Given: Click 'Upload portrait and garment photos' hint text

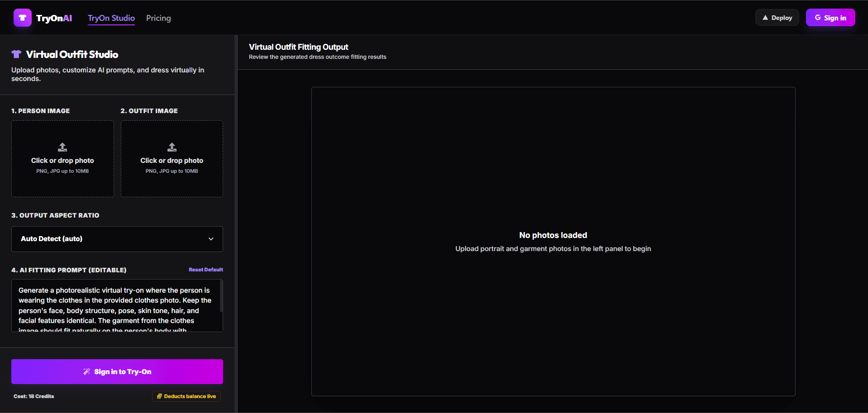Looking at the screenshot, I should pos(553,249).
